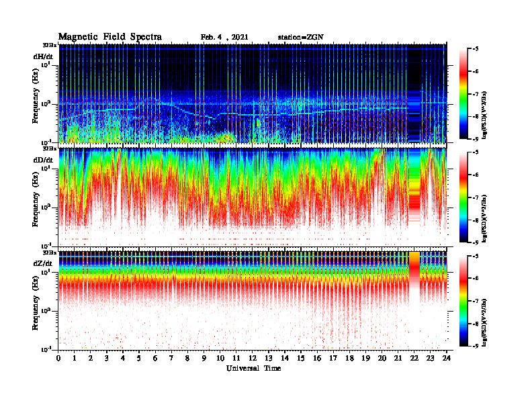Click the dD/dt panel label
Screen dimensions: 532x411
click(43, 160)
